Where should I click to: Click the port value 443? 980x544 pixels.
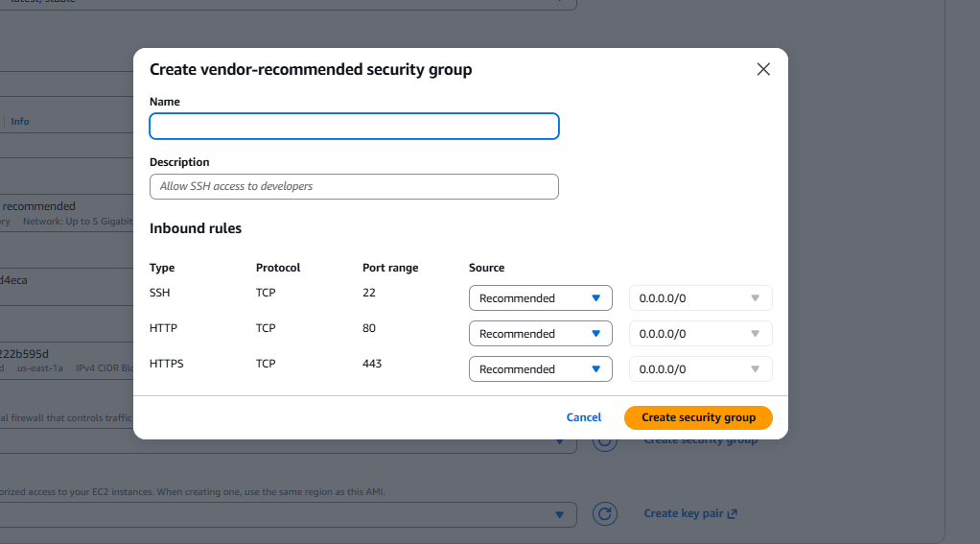[372, 364]
